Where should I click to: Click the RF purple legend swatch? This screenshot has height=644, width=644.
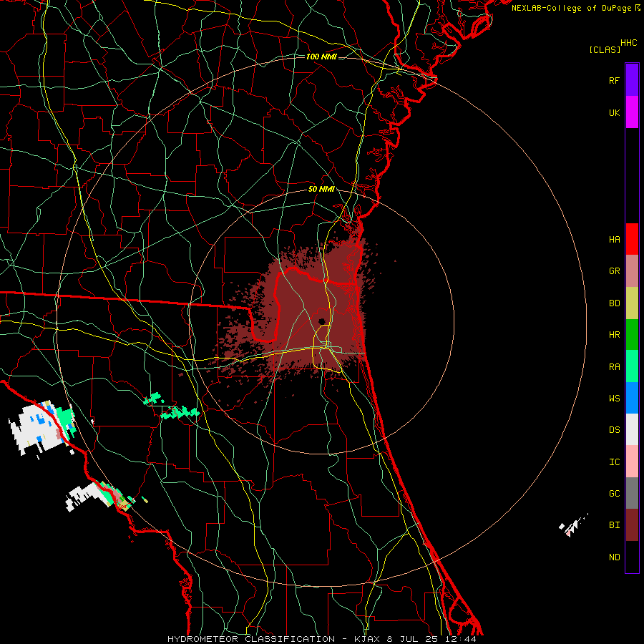[x=632, y=79]
